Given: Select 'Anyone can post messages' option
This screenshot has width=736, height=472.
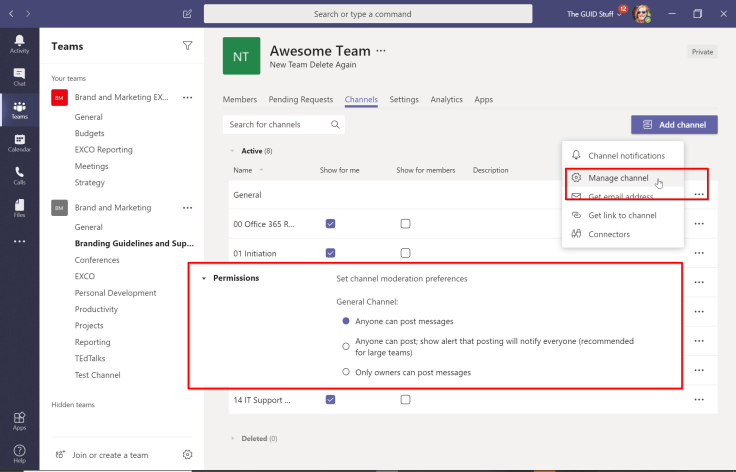Looking at the screenshot, I should click(346, 321).
